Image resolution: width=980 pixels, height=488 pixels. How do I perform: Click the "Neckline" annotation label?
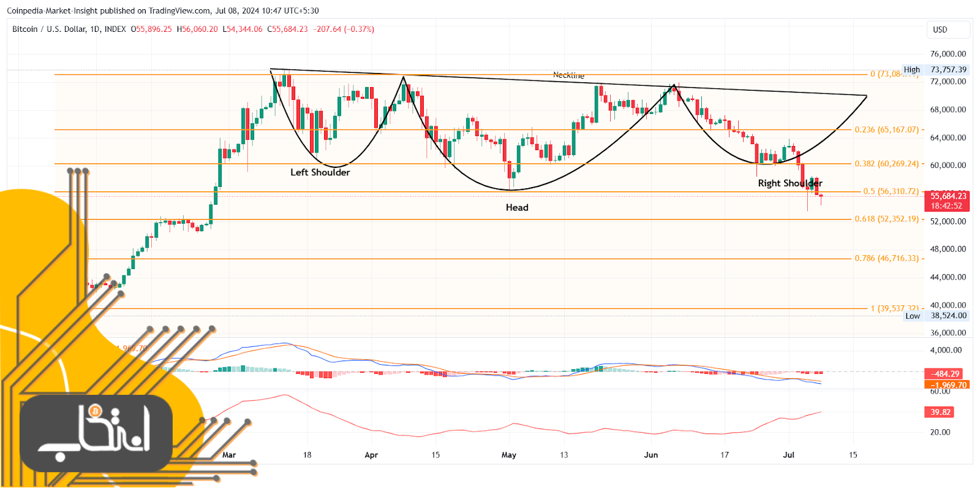click(568, 75)
